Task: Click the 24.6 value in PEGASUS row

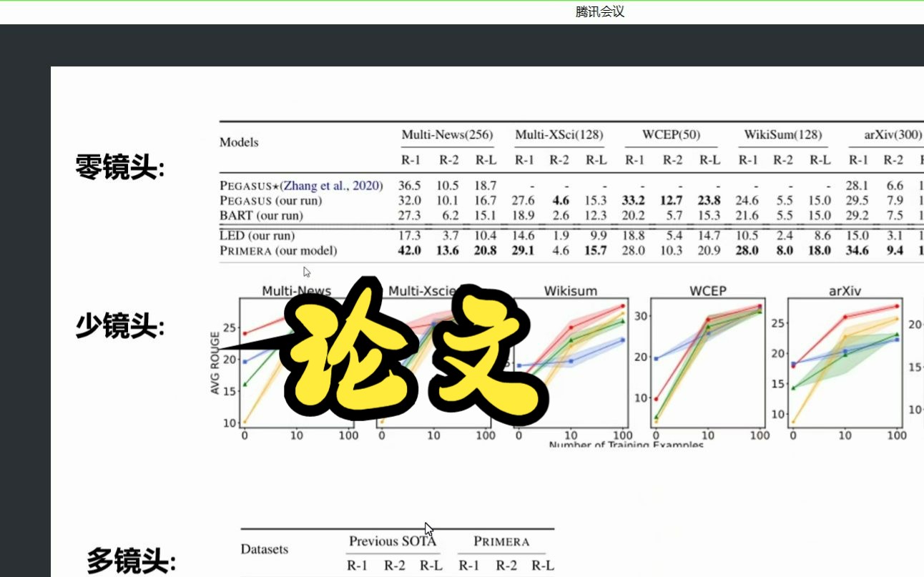Action: point(747,201)
